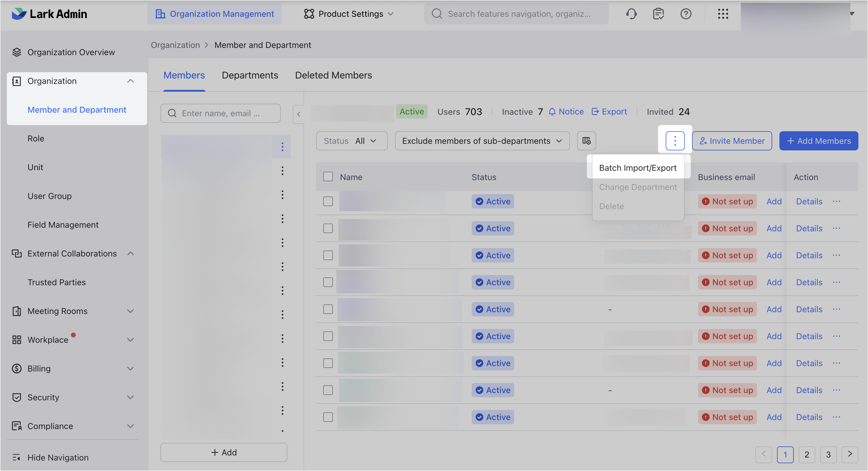Image resolution: width=868 pixels, height=471 pixels.
Task: Click the Enter name, email search field
Action: click(220, 113)
